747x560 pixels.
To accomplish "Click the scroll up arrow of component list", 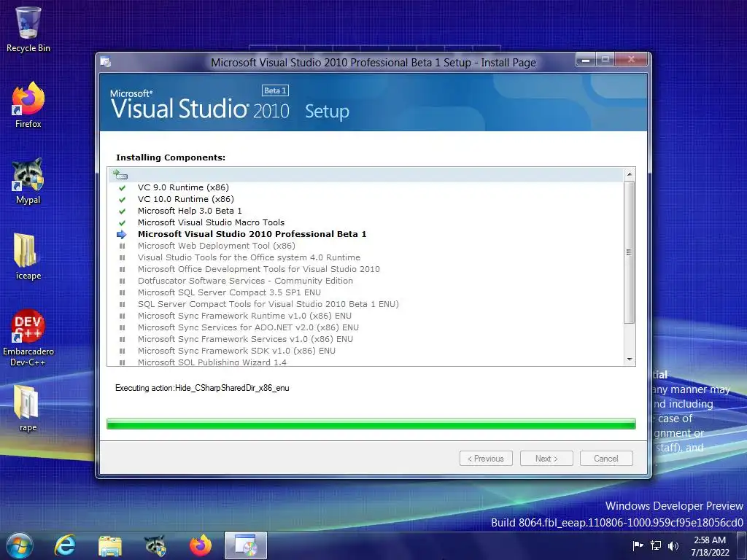I will (630, 174).
